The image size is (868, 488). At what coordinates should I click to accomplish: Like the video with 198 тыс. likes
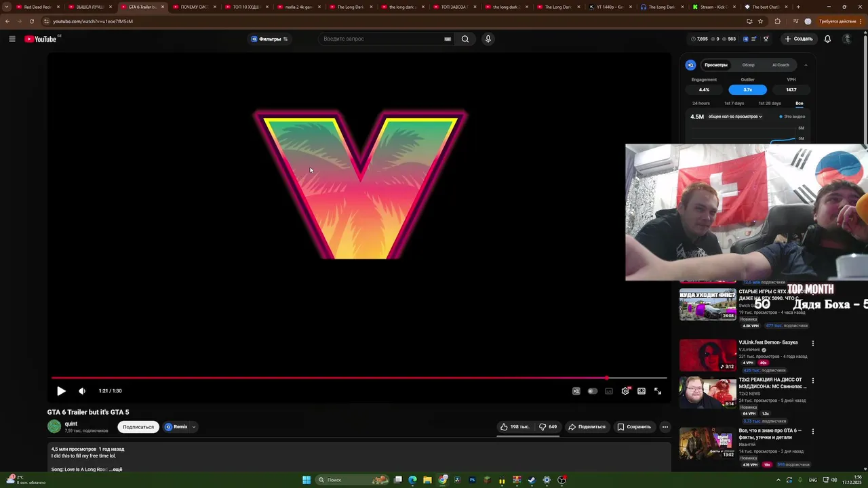[514, 427]
